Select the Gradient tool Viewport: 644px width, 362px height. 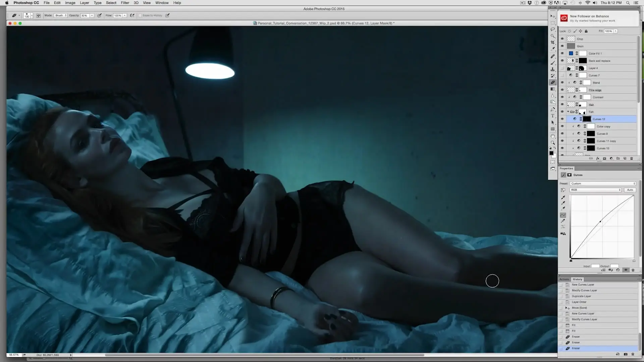pos(552,89)
